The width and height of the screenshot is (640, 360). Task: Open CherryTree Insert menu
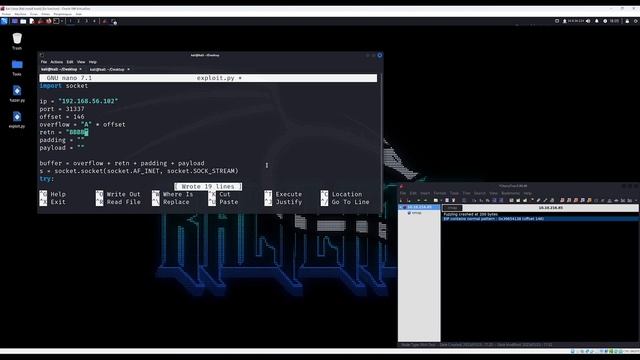pos(425,193)
